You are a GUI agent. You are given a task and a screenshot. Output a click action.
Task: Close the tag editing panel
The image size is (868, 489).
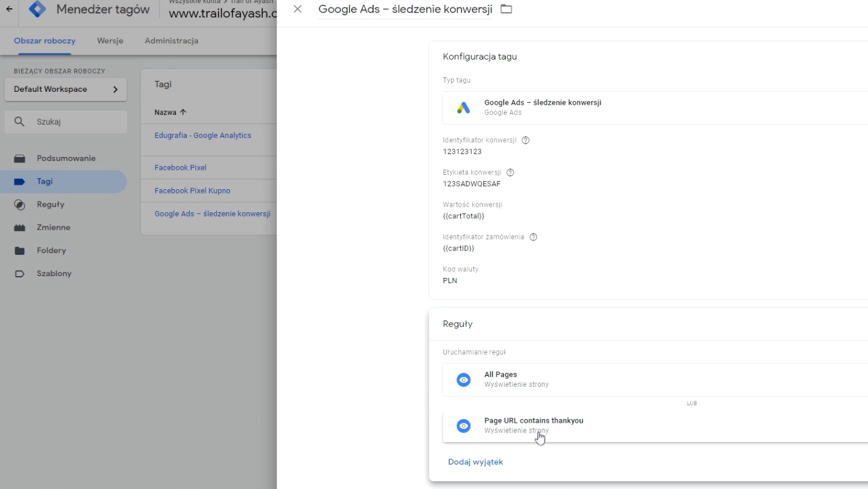(297, 9)
